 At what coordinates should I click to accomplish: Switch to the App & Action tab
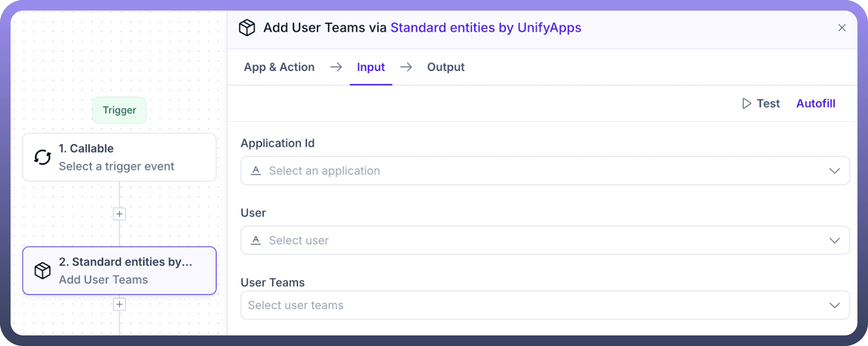[279, 67]
